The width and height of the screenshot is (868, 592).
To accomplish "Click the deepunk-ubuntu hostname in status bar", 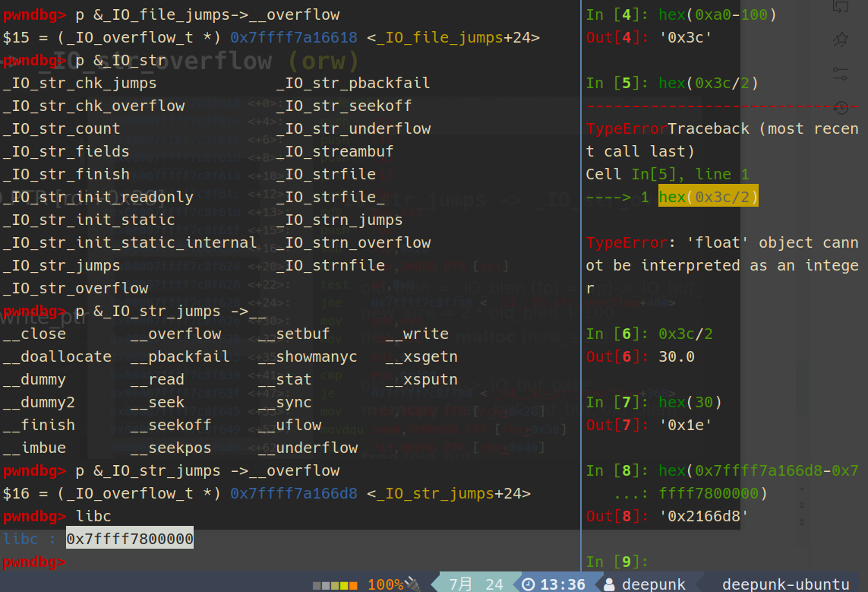I will click(x=785, y=584).
